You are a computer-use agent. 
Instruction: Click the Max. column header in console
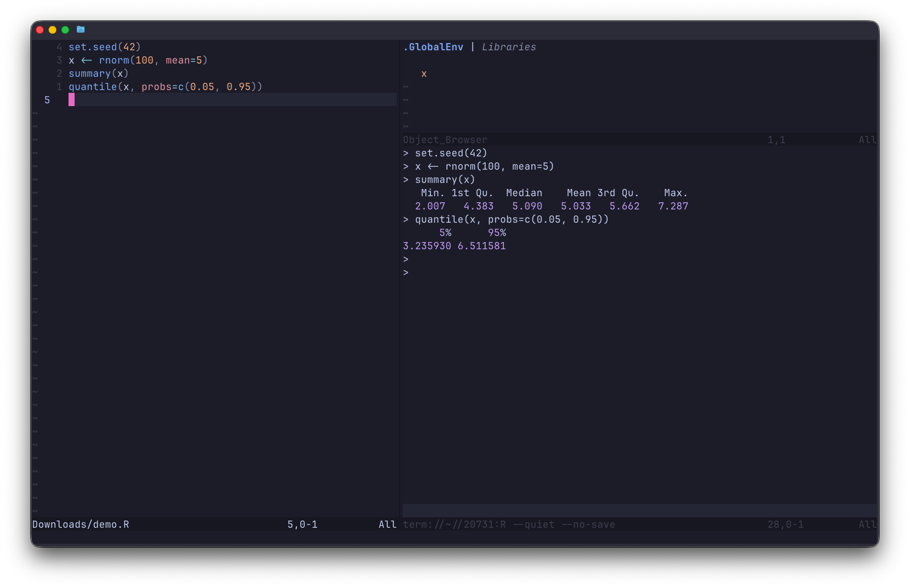676,193
